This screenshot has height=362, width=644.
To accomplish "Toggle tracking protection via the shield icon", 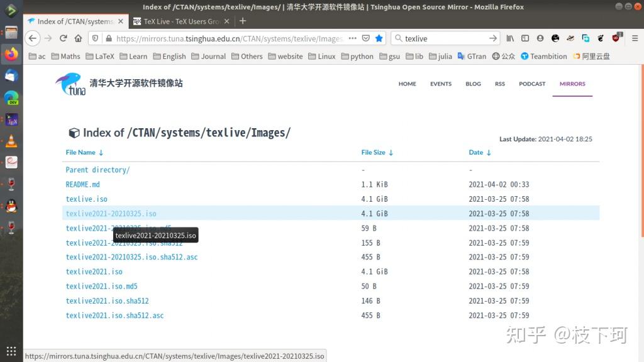I will pyautogui.click(x=95, y=38).
